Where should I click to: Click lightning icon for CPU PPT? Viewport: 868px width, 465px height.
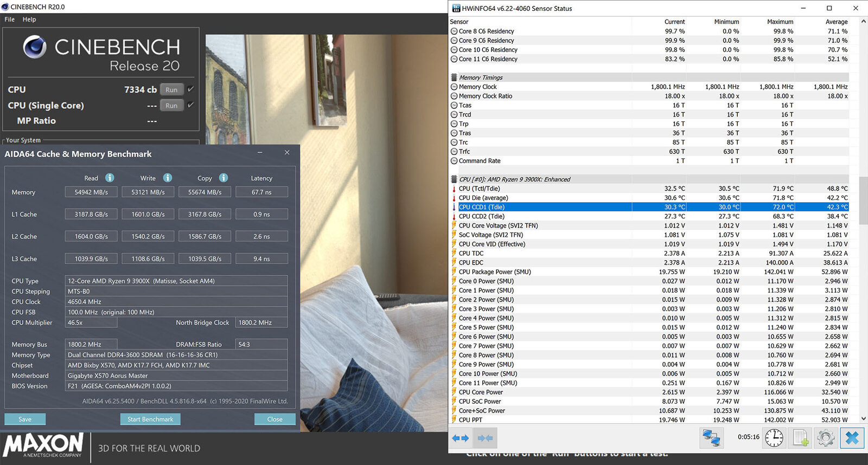point(454,420)
